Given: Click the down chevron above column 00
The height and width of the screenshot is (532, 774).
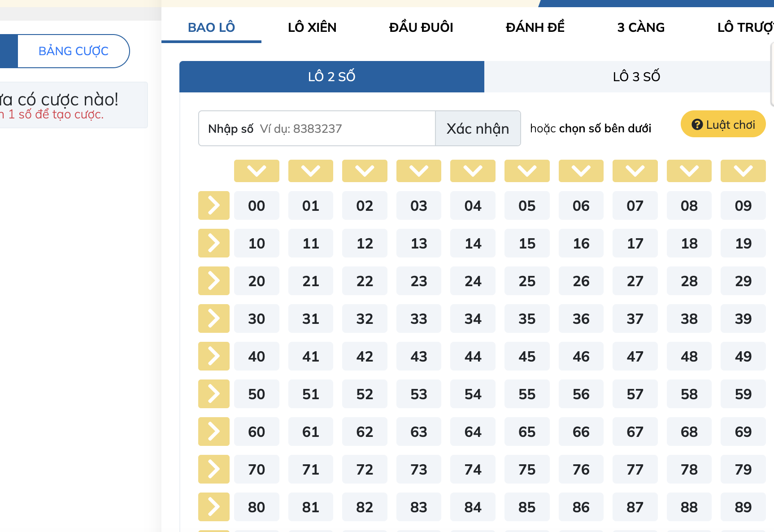Looking at the screenshot, I should 257,171.
